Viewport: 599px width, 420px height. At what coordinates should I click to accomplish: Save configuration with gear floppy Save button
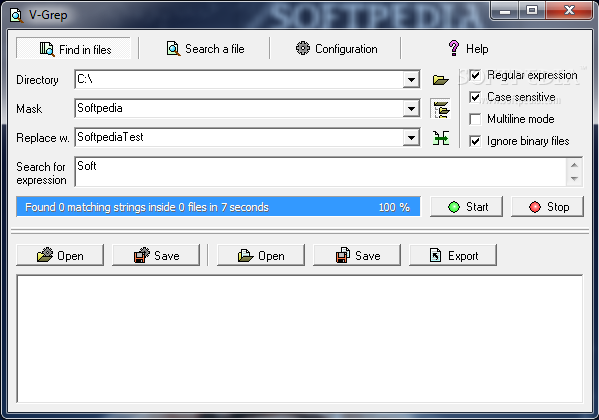[156, 255]
